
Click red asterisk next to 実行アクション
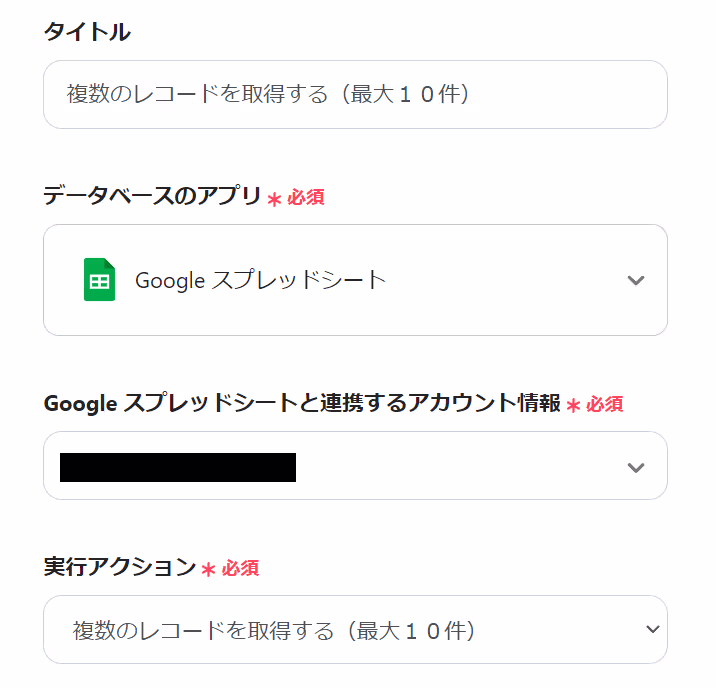pos(208,569)
